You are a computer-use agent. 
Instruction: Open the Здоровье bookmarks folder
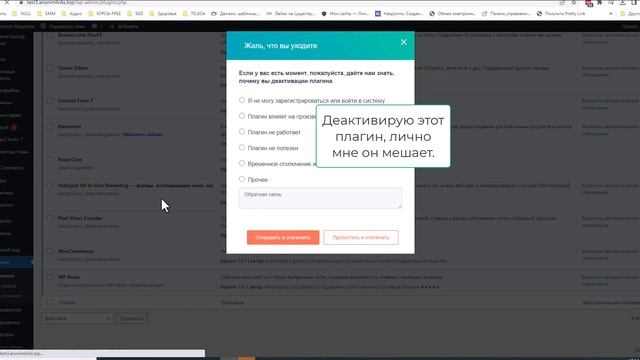pyautogui.click(x=163, y=13)
